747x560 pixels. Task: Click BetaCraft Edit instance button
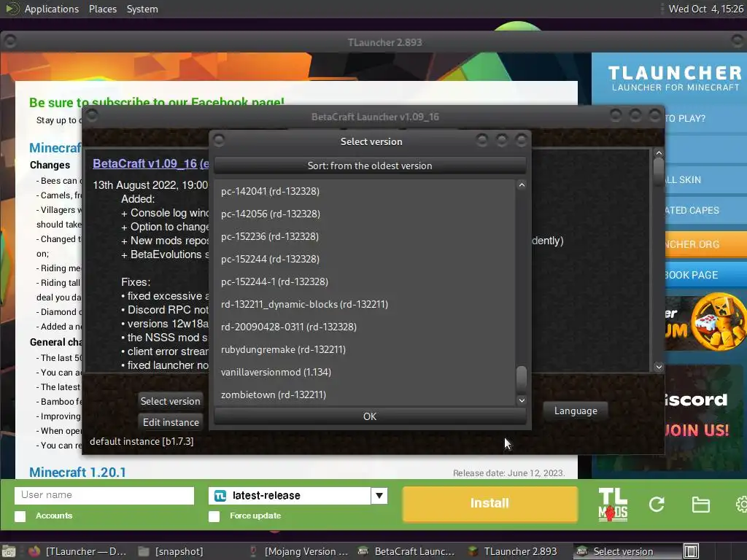pos(171,422)
